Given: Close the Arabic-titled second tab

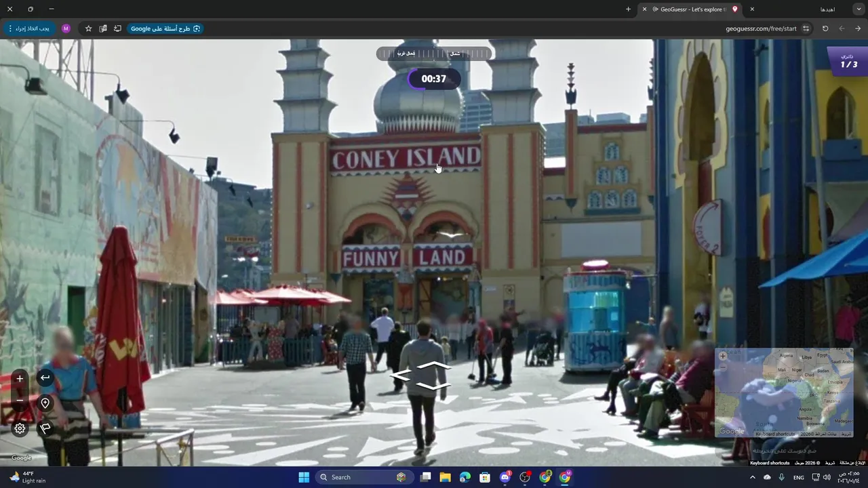Looking at the screenshot, I should pyautogui.click(x=752, y=9).
